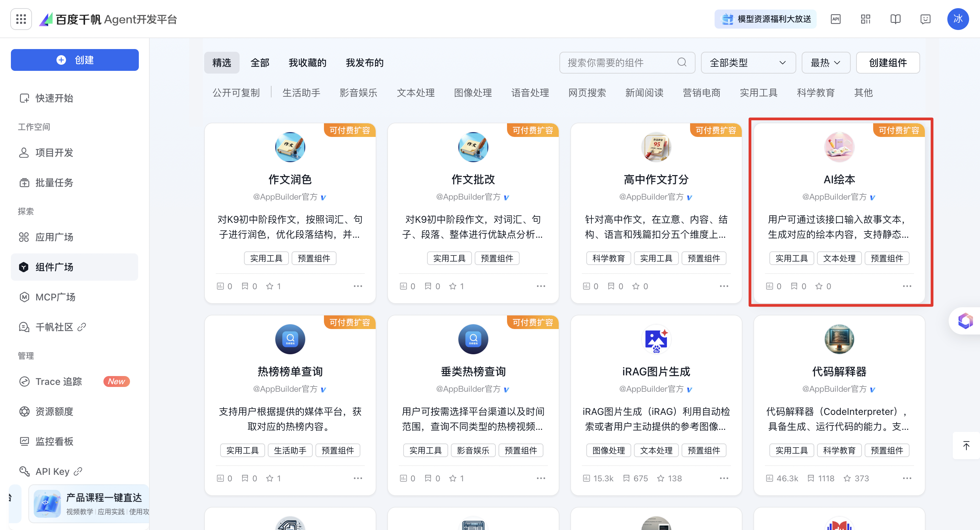Open more options on AI绘本 card
Screen dimensions: 980x530
coord(907,286)
